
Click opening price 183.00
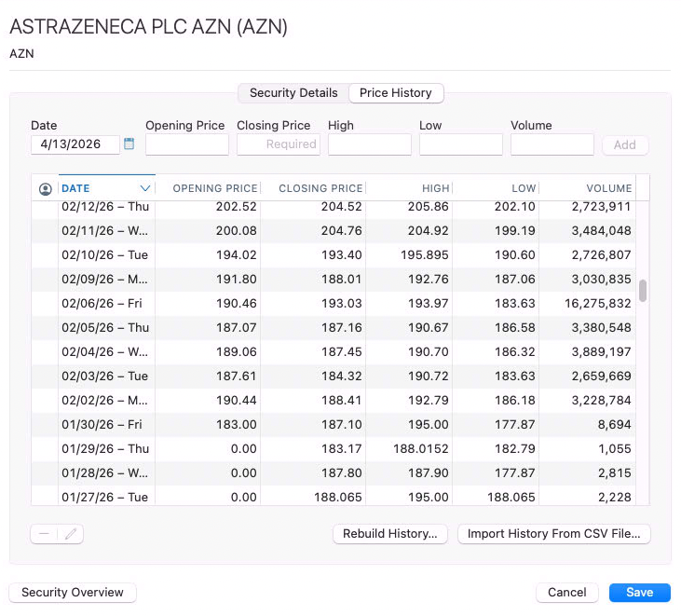[237, 425]
